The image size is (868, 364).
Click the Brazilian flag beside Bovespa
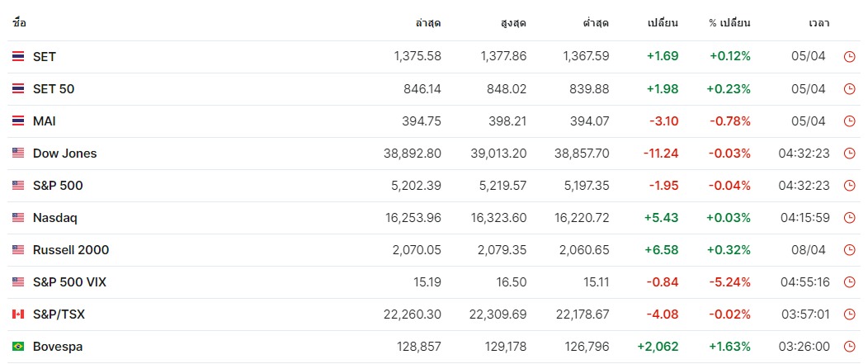pos(18,347)
